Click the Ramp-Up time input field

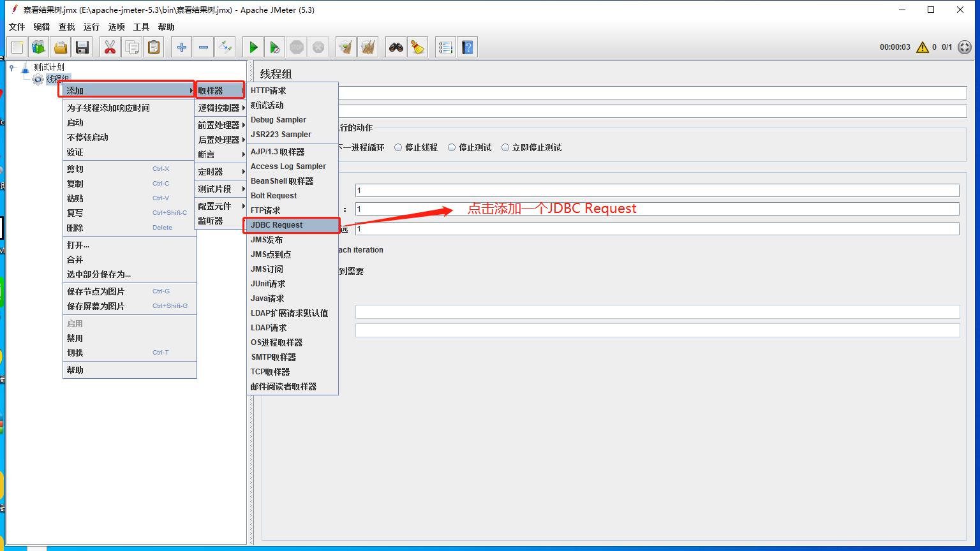coord(657,209)
